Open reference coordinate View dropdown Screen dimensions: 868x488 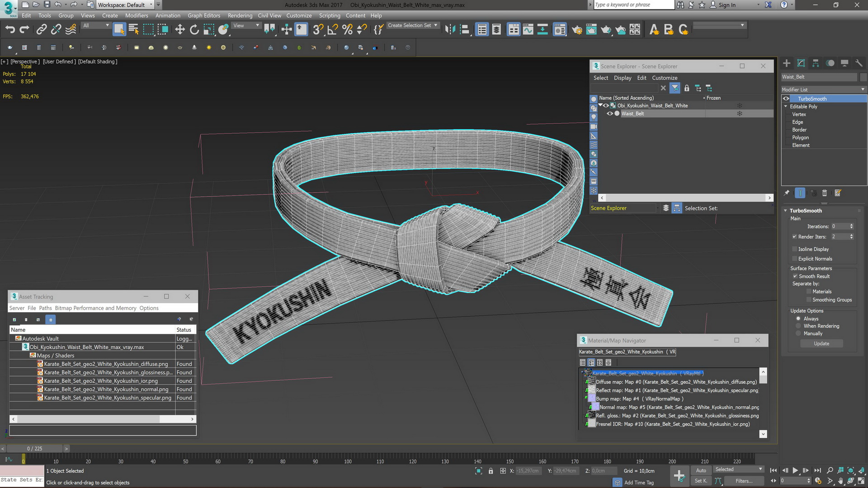click(246, 26)
